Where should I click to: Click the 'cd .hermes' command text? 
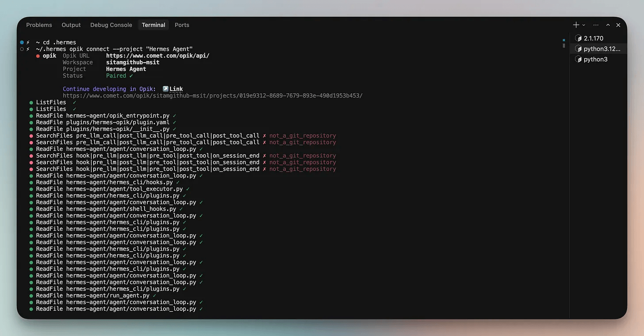pos(59,42)
